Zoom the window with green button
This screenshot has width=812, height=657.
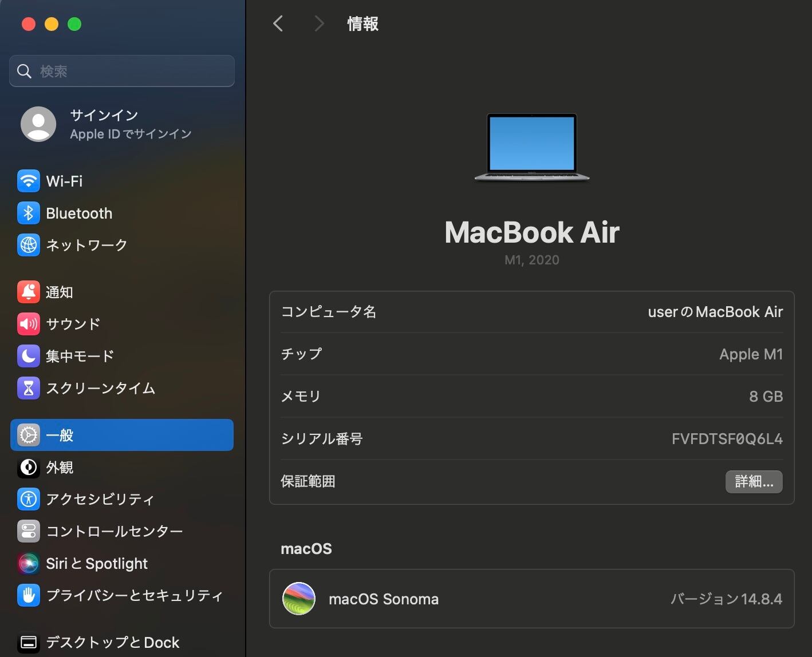(x=74, y=24)
